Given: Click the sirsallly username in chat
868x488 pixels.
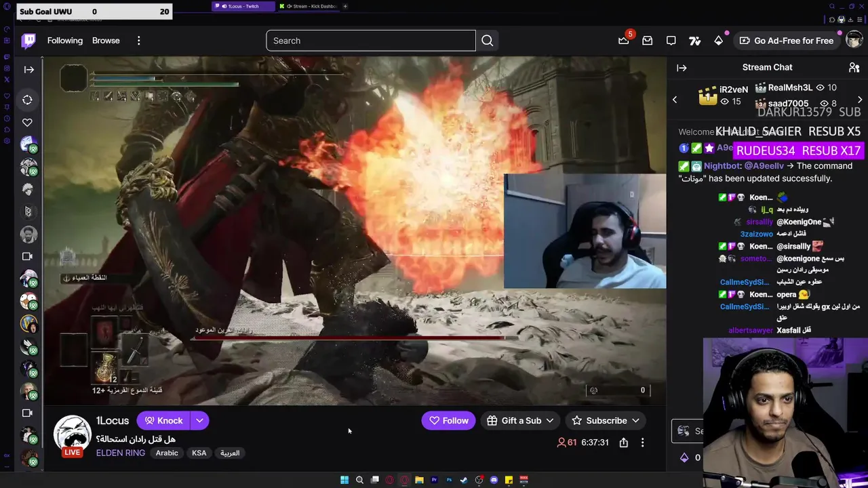Looking at the screenshot, I should 759,222.
